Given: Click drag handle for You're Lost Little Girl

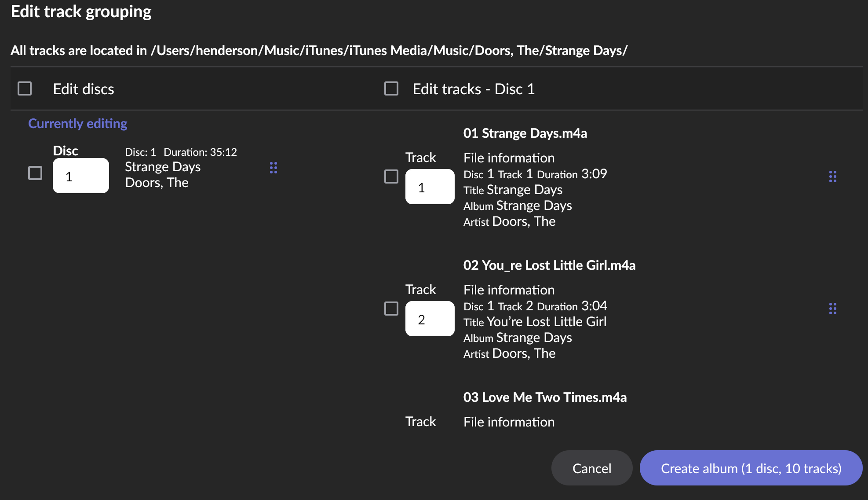Looking at the screenshot, I should [832, 309].
